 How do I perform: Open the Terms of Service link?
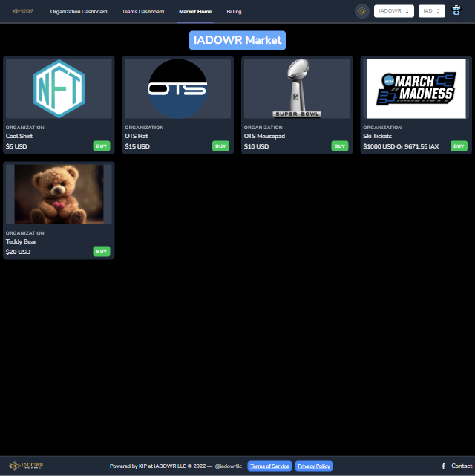pos(269,466)
